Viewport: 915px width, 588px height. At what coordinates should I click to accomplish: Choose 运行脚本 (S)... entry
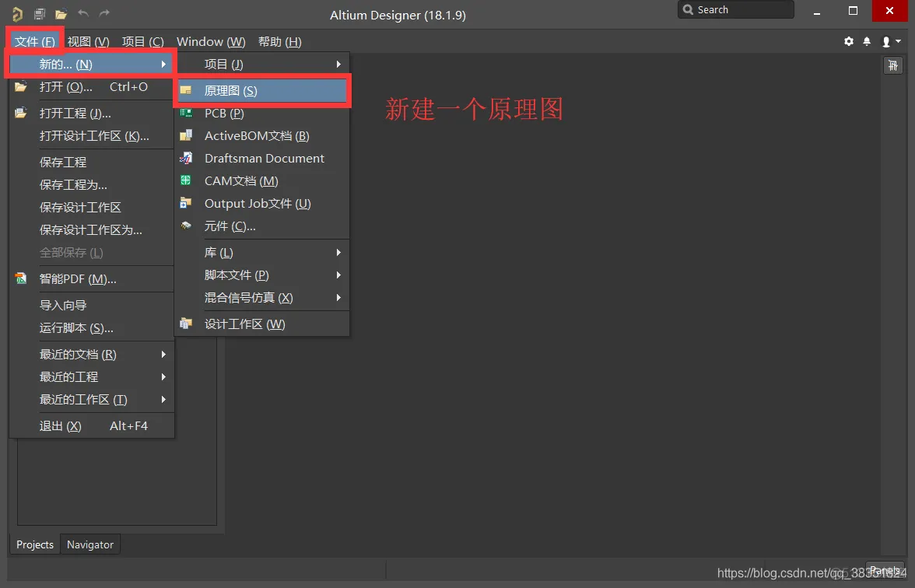coord(92,328)
